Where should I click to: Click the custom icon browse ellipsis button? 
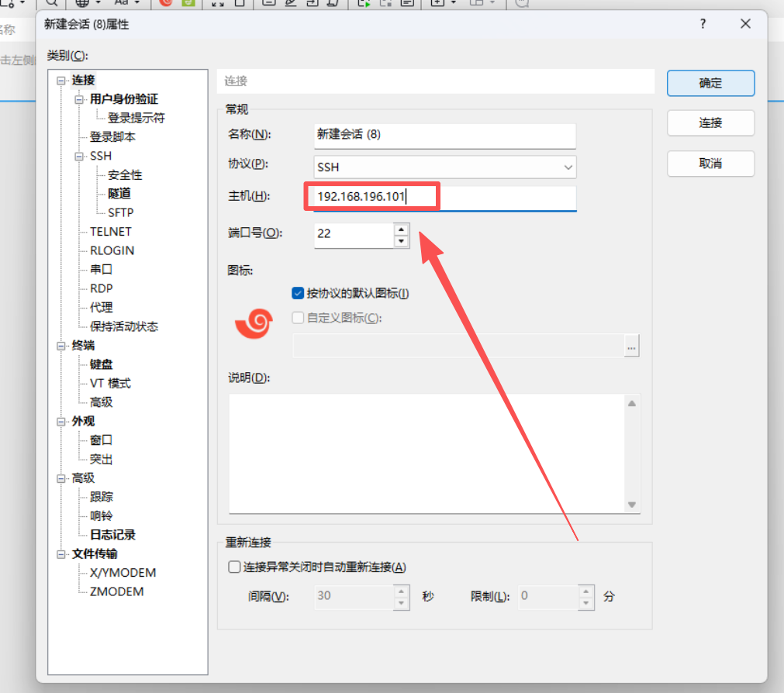coord(631,346)
